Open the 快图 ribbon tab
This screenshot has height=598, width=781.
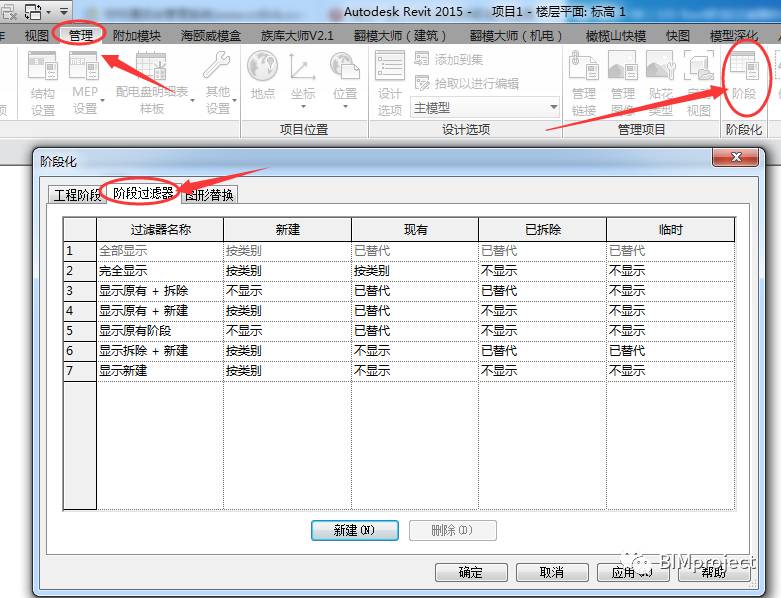coord(678,35)
